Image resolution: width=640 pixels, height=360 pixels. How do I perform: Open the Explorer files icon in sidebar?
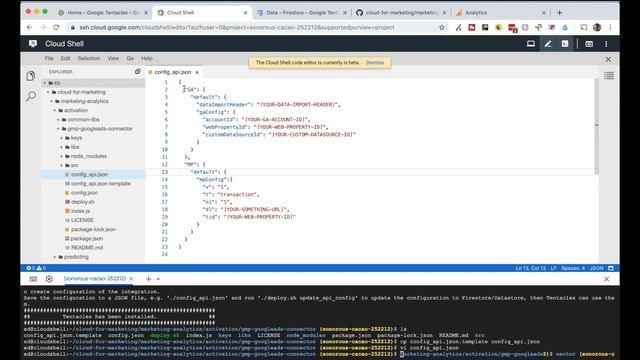31,76
